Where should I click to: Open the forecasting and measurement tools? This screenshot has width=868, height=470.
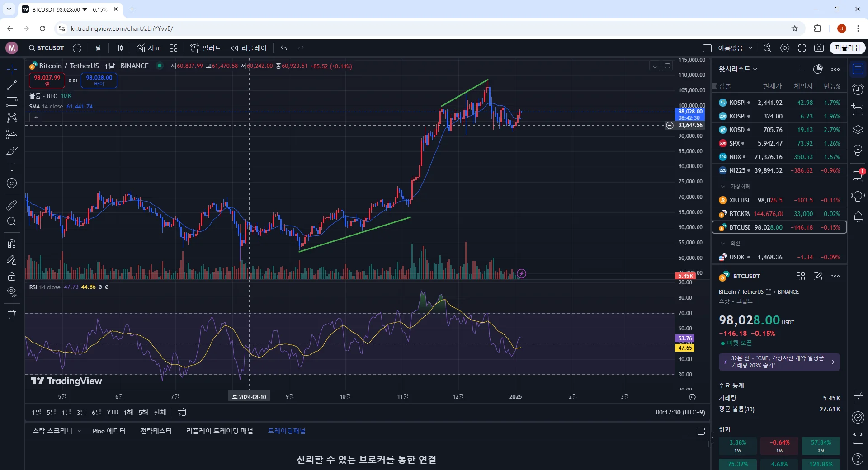click(12, 134)
